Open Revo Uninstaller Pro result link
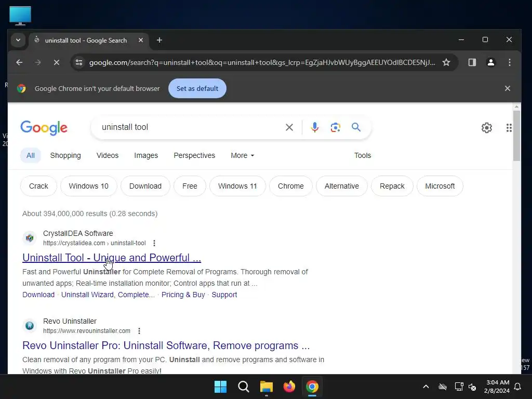 166,345
